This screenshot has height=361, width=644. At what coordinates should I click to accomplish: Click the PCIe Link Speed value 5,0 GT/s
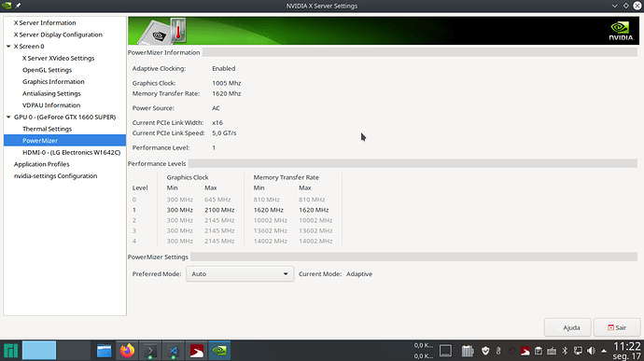(x=224, y=133)
